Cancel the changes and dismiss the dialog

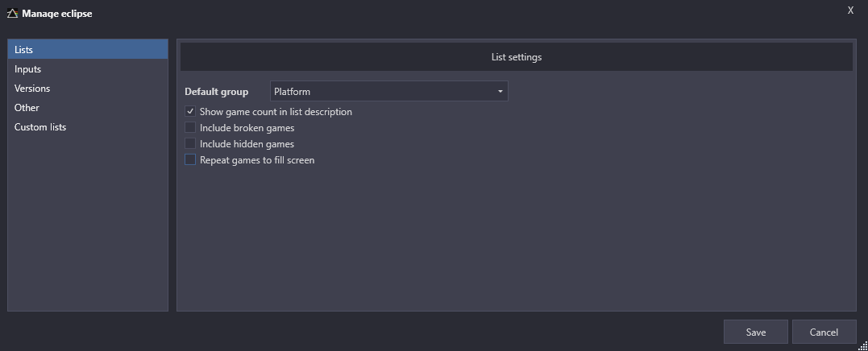(824, 332)
